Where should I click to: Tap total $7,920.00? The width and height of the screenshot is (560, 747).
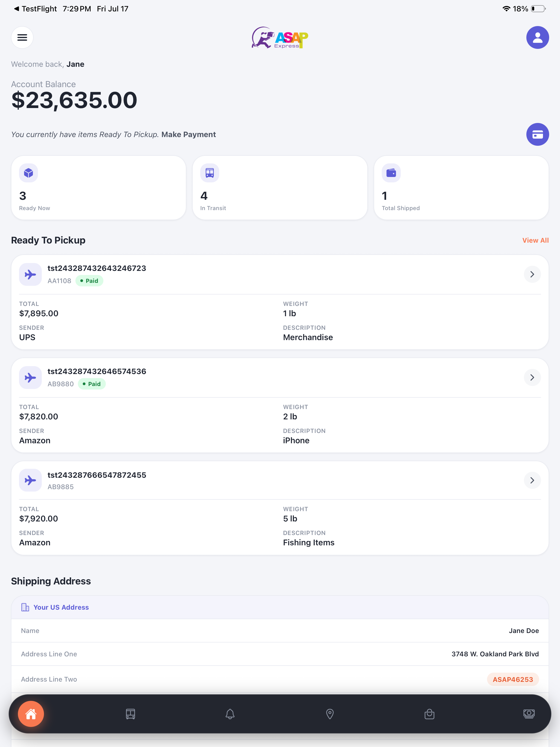[39, 519]
